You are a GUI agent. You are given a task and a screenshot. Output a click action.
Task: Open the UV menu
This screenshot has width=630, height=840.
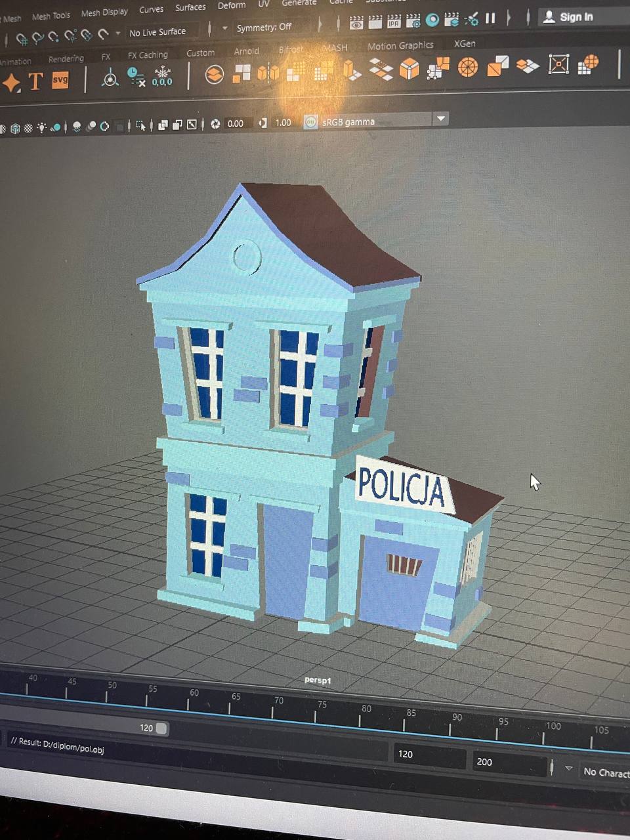coord(263,4)
